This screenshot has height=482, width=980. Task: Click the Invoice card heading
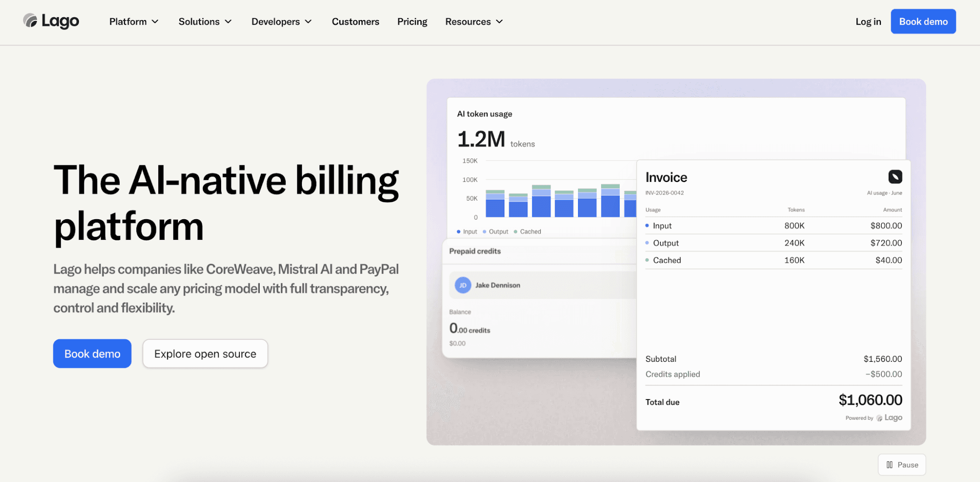pyautogui.click(x=666, y=177)
